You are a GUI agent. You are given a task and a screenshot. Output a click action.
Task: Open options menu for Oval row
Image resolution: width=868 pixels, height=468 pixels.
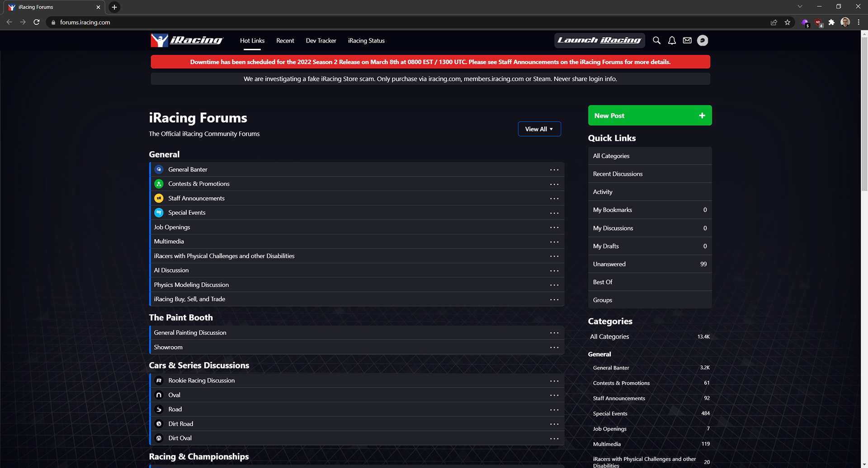pos(554,396)
